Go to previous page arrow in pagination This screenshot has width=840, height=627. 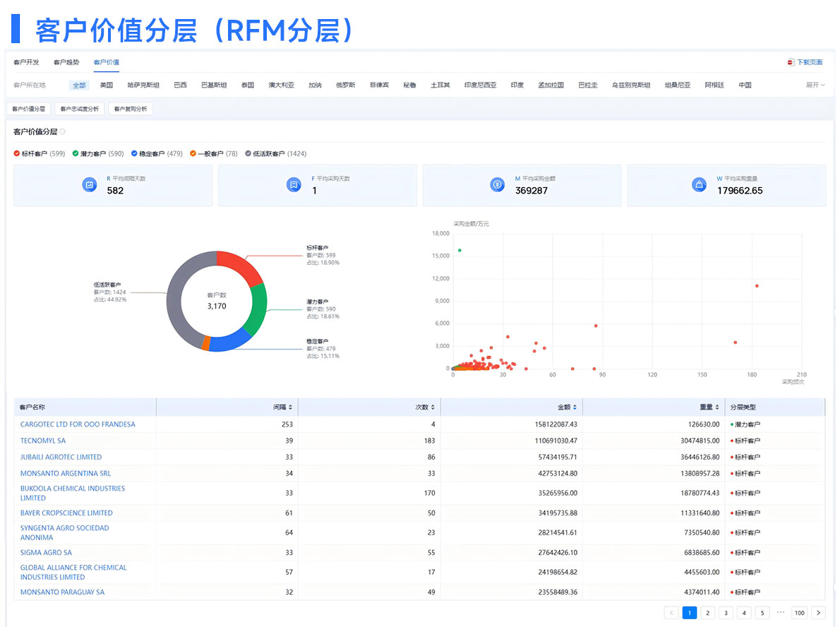point(671,613)
